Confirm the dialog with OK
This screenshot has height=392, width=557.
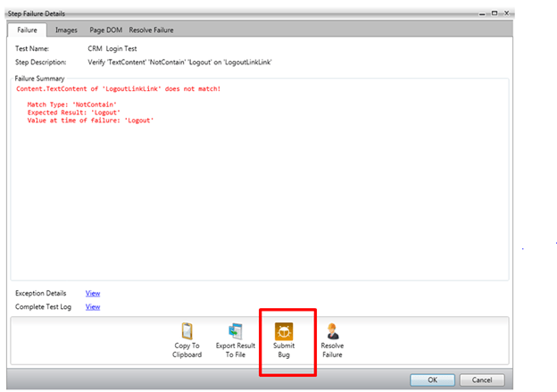[x=432, y=379]
